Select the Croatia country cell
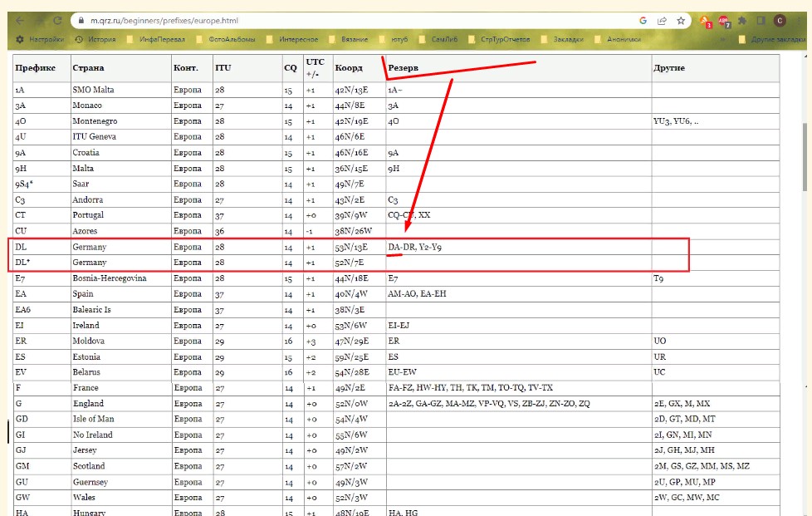The width and height of the screenshot is (812, 516). point(121,153)
